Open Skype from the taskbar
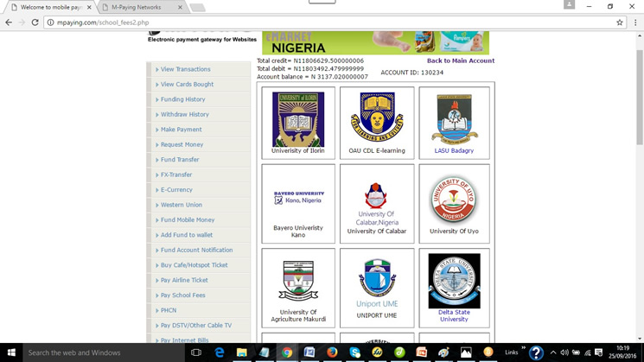644x362 pixels. [355, 352]
